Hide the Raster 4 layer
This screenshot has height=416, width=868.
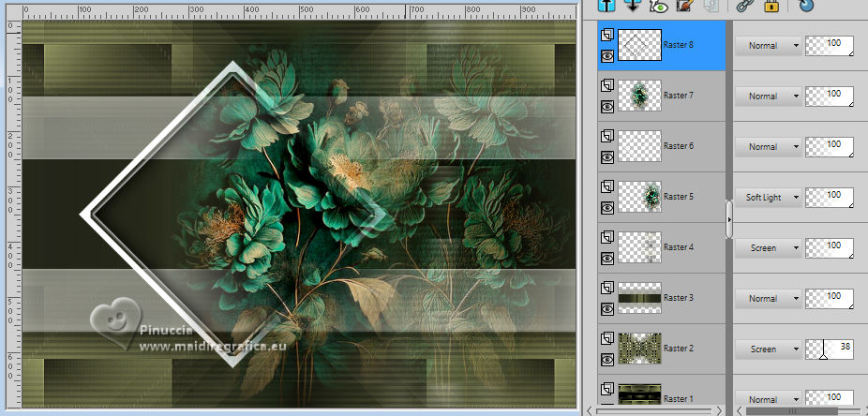click(x=607, y=258)
